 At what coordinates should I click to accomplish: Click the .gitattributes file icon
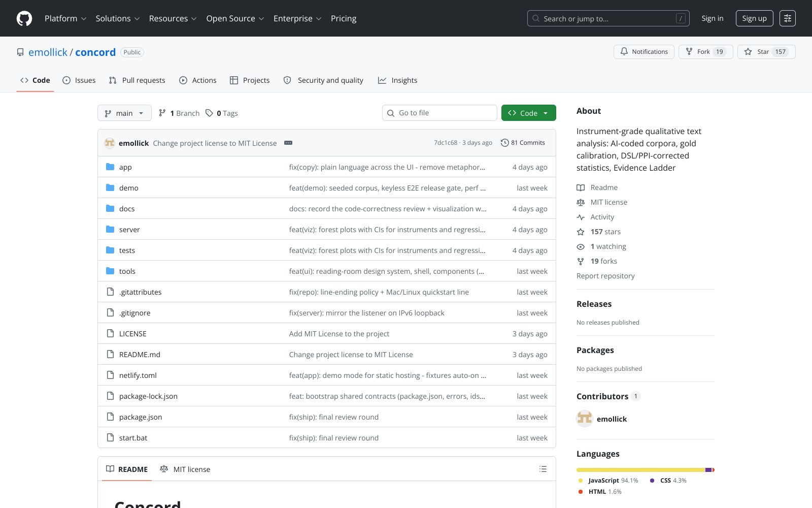click(x=110, y=292)
